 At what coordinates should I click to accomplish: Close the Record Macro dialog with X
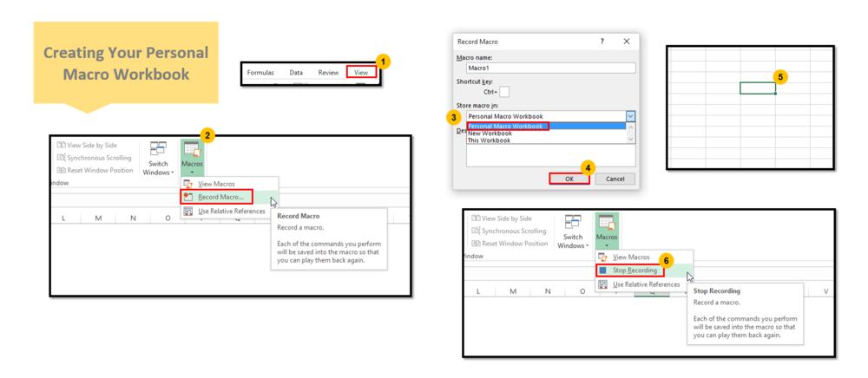[627, 41]
